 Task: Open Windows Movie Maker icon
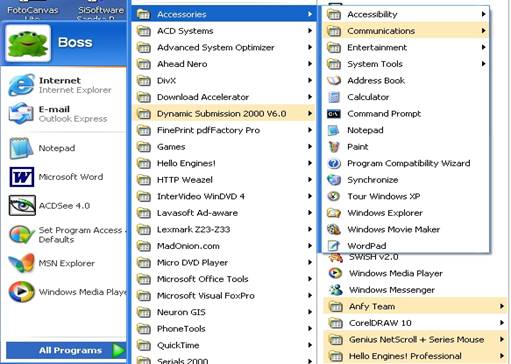click(334, 229)
